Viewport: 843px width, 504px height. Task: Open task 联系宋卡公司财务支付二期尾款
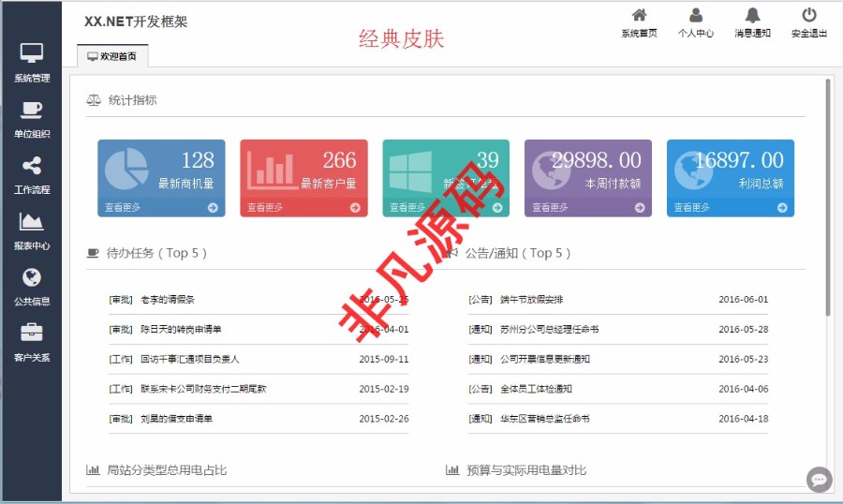click(203, 389)
